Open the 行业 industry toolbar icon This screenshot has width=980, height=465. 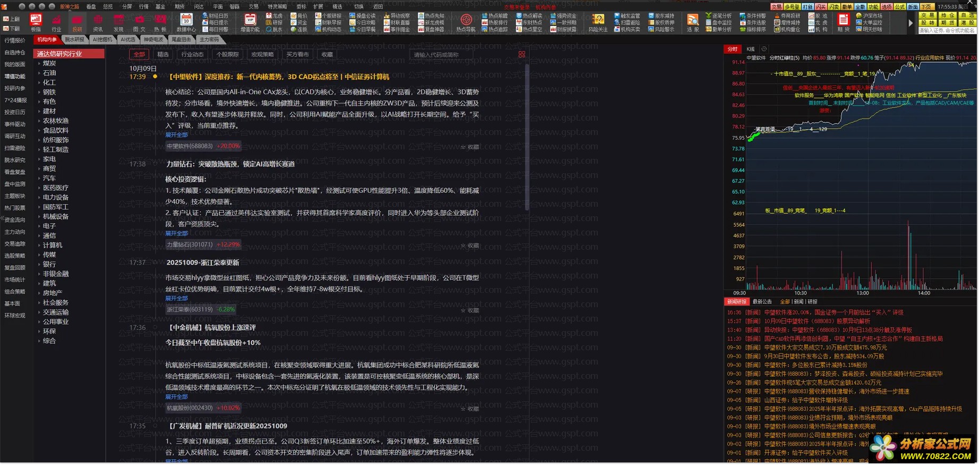57,23
